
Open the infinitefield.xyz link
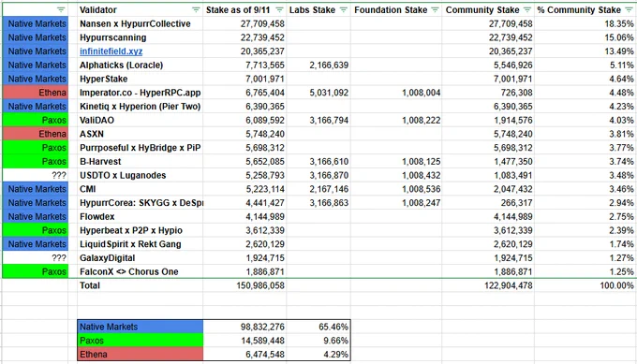(111, 51)
